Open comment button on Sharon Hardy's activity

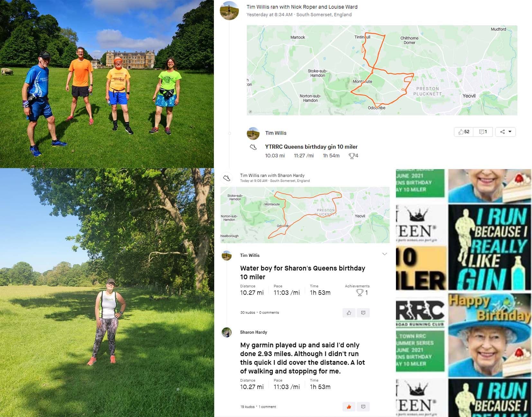363,407
